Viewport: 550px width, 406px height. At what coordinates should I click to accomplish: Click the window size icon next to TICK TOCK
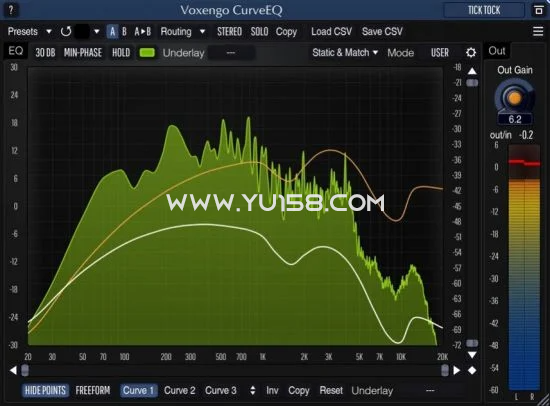(538, 10)
